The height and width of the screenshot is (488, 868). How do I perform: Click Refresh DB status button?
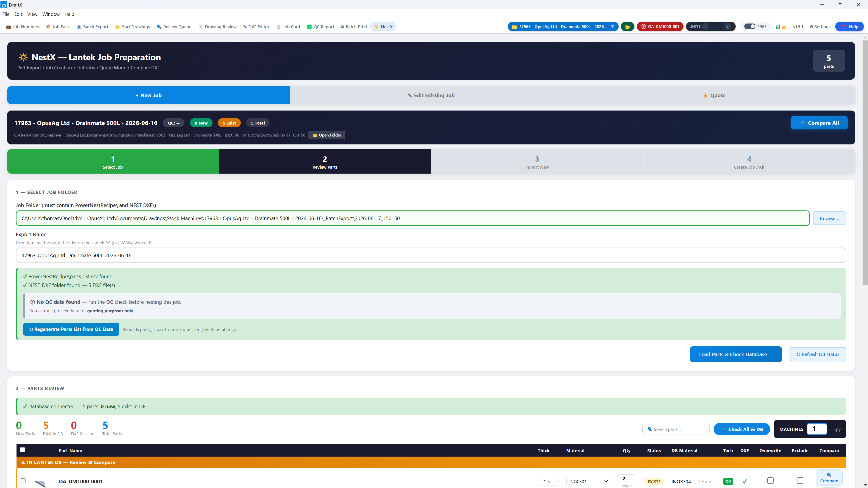click(817, 354)
